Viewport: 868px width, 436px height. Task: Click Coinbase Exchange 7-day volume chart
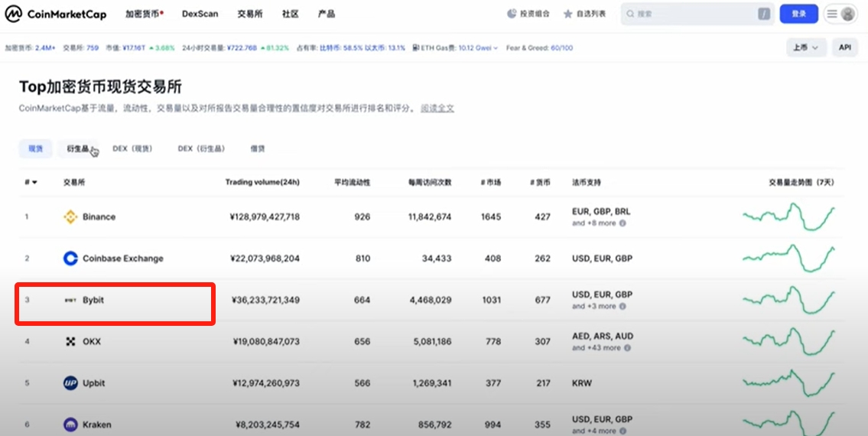(x=788, y=259)
